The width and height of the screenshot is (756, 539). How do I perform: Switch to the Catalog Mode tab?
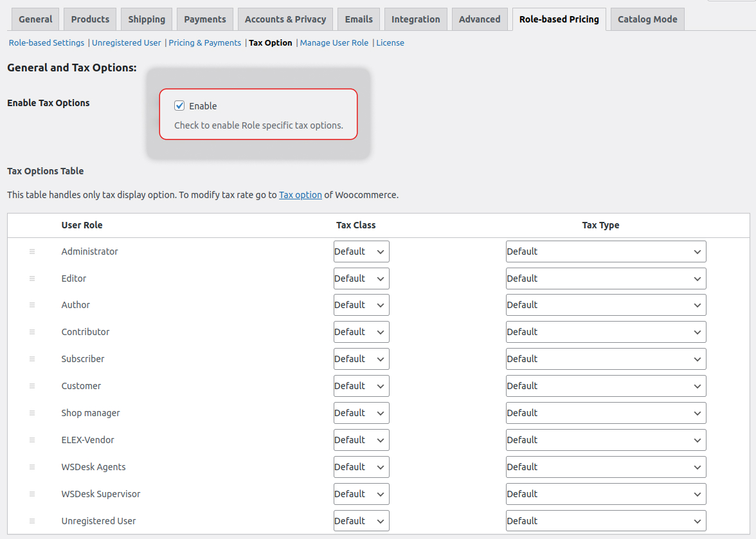(647, 19)
